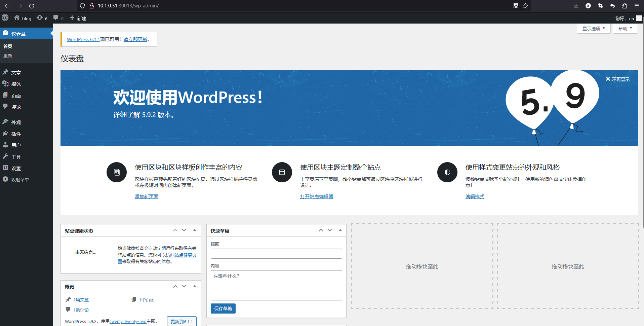This screenshot has height=326, width=644.
Task: Expand 显示选项 screen options dropdown
Action: pyautogui.click(x=594, y=28)
